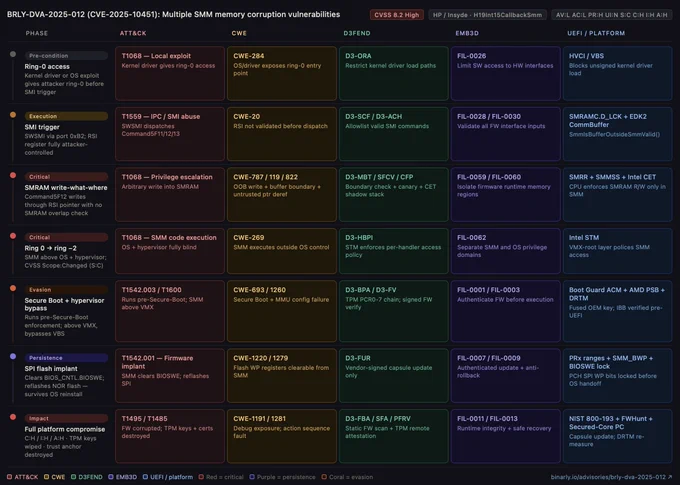Viewport: 680px width, 485px height.
Task: Click the Evasion phase badge
Action: 66,290
